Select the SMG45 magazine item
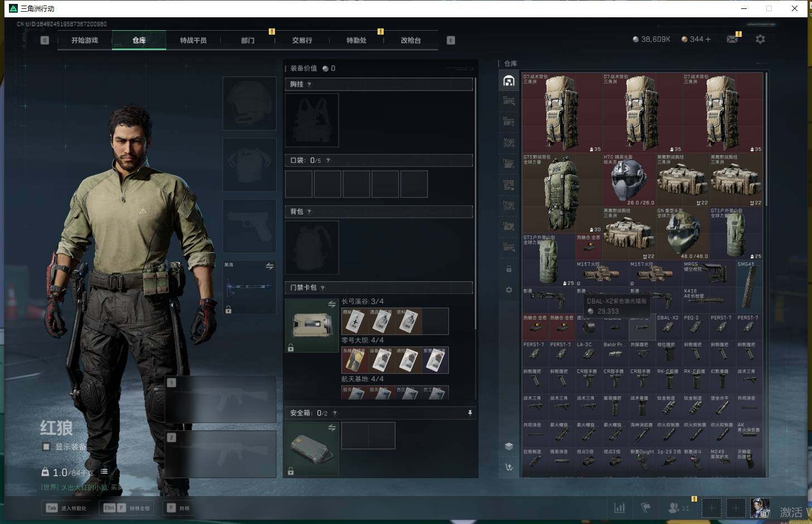Viewport: 812px width, 524px height. [x=749, y=287]
